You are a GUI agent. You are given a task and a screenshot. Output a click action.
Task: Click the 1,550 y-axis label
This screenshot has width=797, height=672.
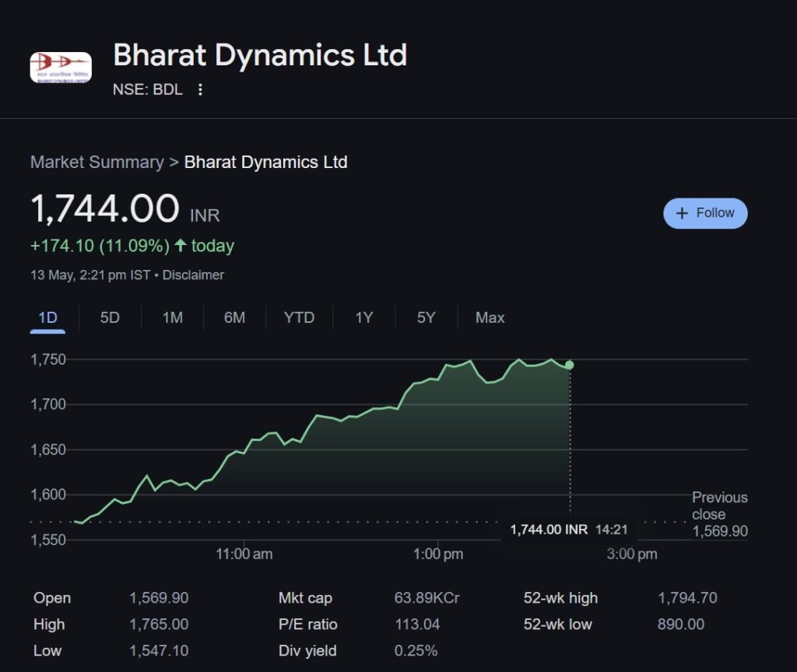[48, 540]
